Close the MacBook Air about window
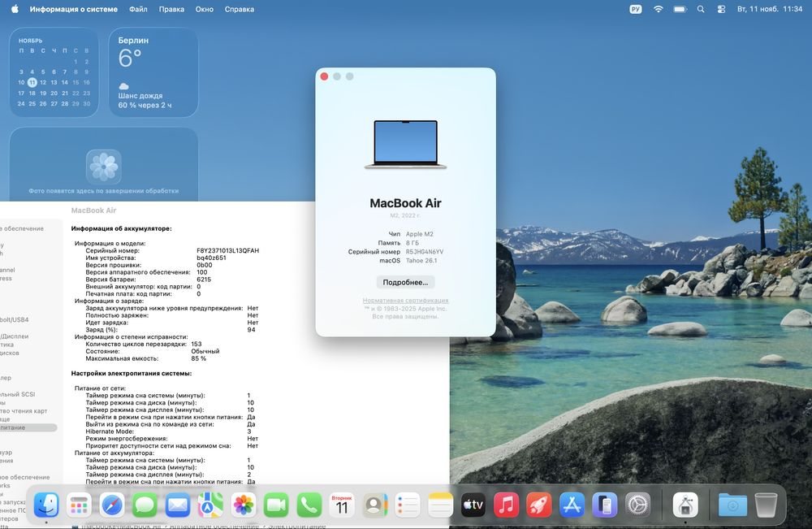Screen dimensions: 812x529 pos(324,76)
